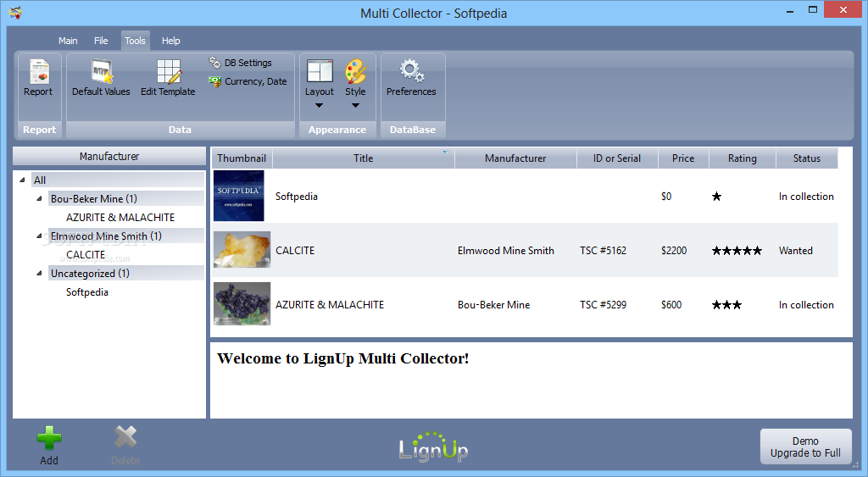The width and height of the screenshot is (868, 477).
Task: Open the Report tool
Action: 38,79
